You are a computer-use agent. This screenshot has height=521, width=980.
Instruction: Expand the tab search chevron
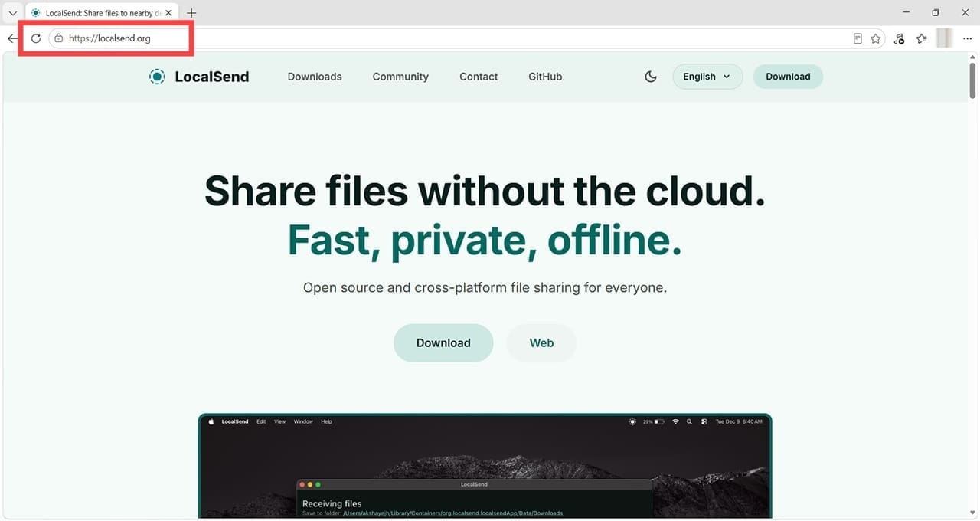(12, 13)
